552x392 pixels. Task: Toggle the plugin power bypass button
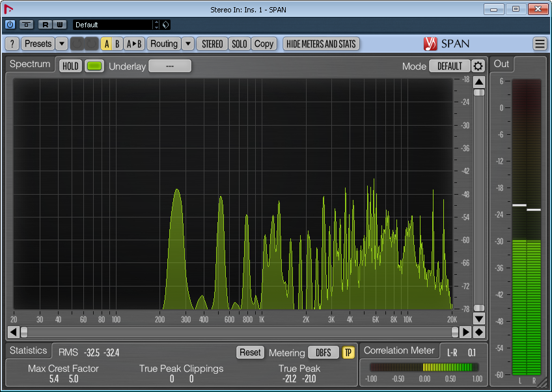(x=10, y=25)
